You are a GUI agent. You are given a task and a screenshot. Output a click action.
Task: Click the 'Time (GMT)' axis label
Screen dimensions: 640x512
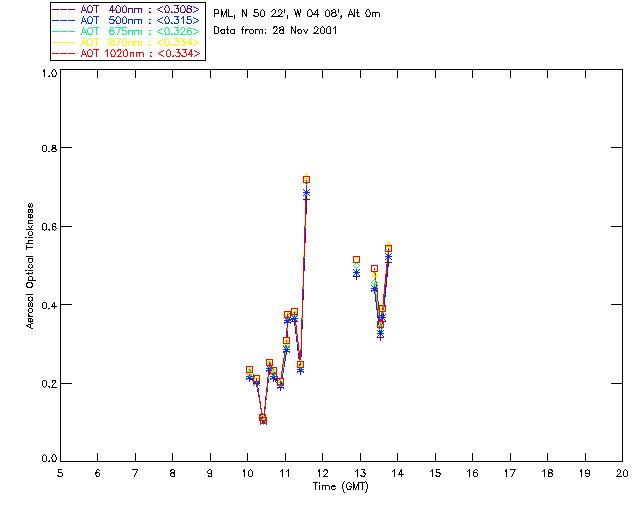click(x=340, y=487)
